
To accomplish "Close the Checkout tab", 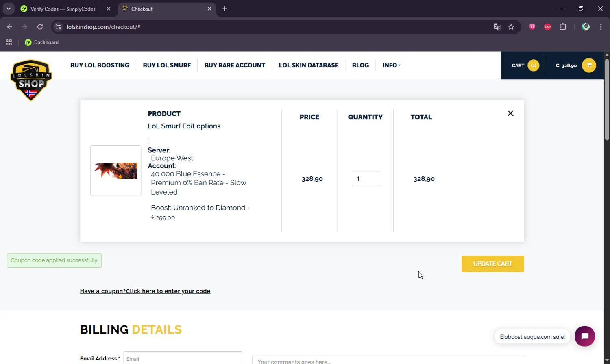I will 209,9.
